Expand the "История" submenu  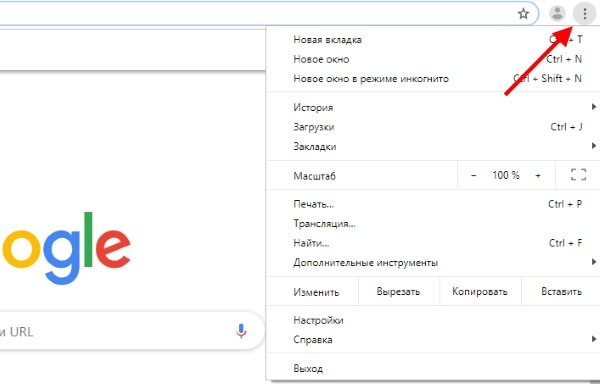(x=433, y=107)
